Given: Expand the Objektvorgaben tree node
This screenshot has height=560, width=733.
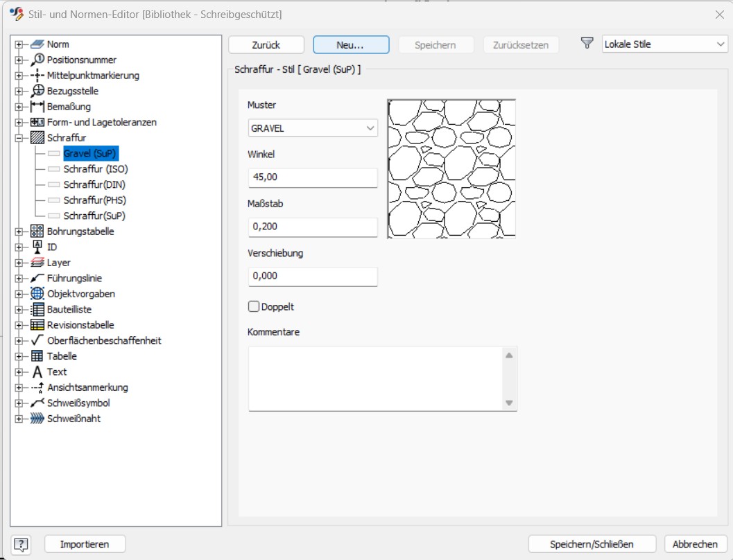Looking at the screenshot, I should [19, 294].
